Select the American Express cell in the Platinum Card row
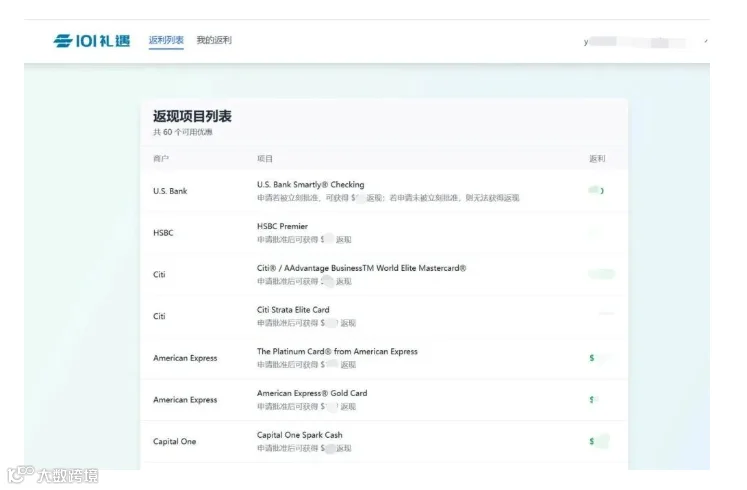 pyautogui.click(x=185, y=358)
